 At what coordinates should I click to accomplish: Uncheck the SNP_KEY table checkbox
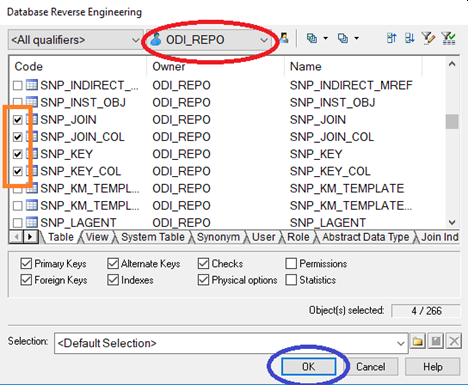(x=18, y=154)
